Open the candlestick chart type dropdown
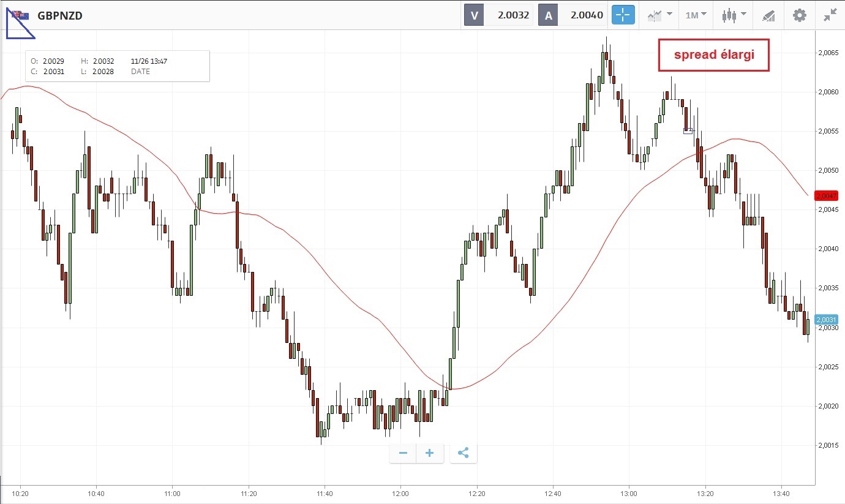 point(734,15)
